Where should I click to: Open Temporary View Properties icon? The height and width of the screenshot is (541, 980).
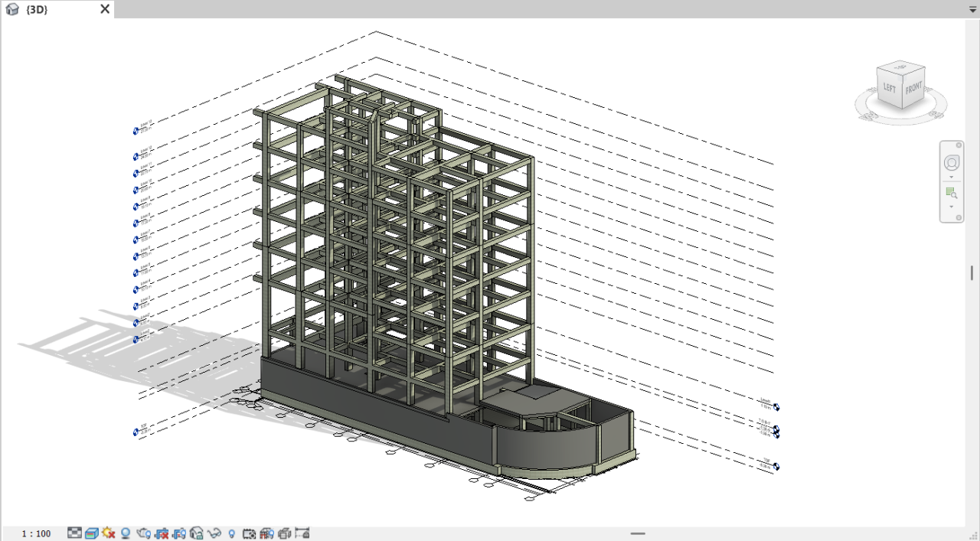[250, 533]
